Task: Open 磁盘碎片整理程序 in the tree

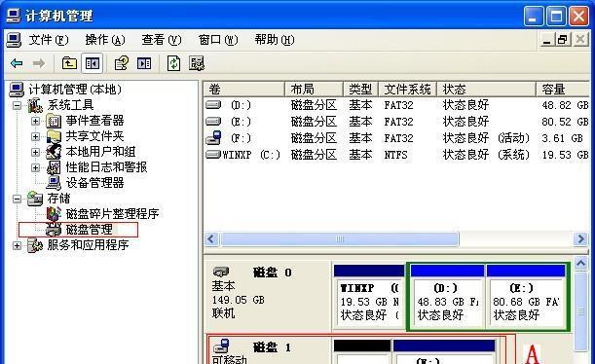Action: 112,214
